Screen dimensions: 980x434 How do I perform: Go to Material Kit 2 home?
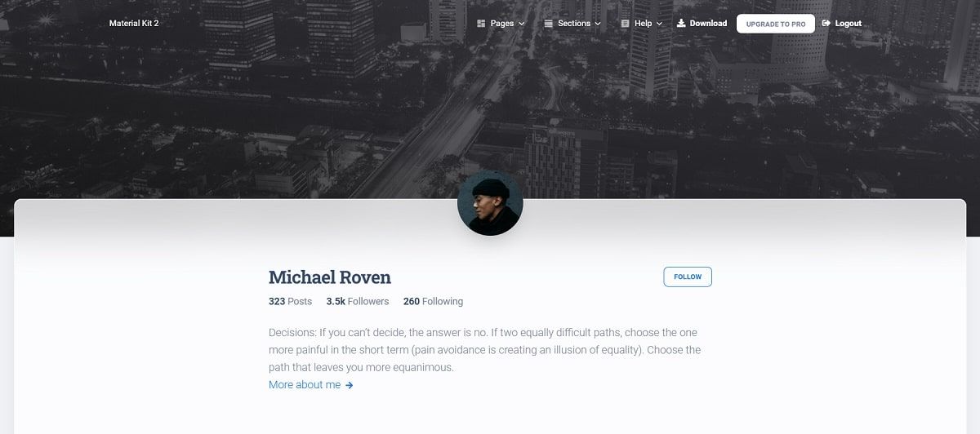pyautogui.click(x=134, y=24)
